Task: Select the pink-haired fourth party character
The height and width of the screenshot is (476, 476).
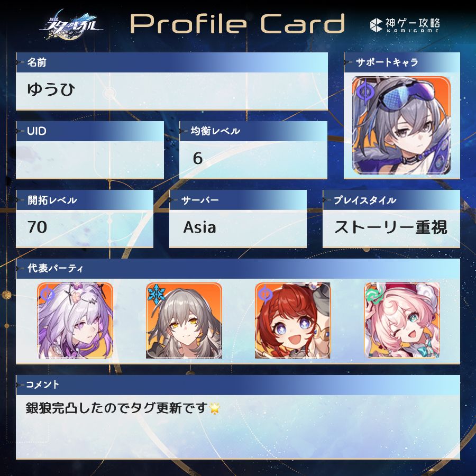Action: click(x=402, y=321)
